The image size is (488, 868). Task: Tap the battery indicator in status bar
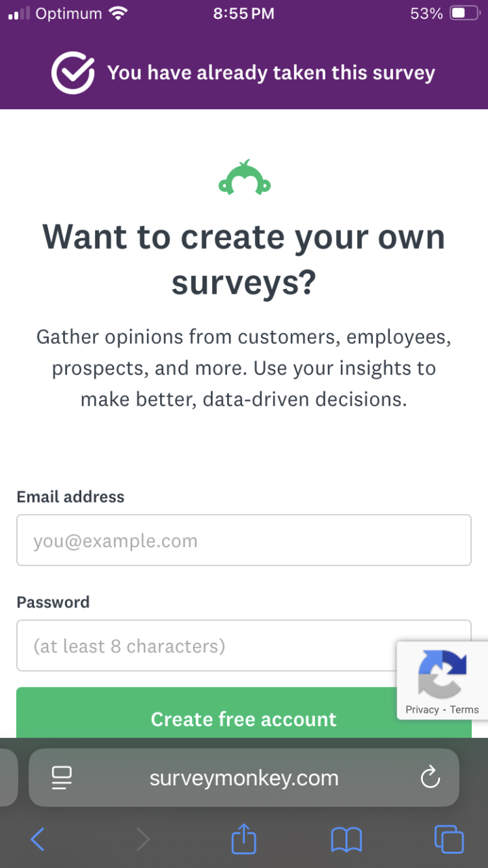[464, 14]
